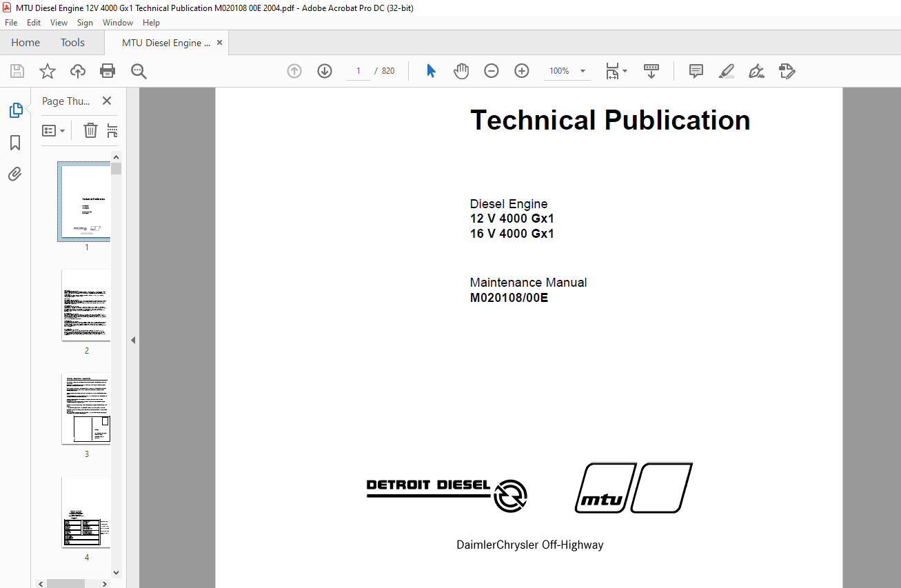The width and height of the screenshot is (901, 588).
Task: Click the '16 V 4000 Gx1' text
Action: pos(512,234)
